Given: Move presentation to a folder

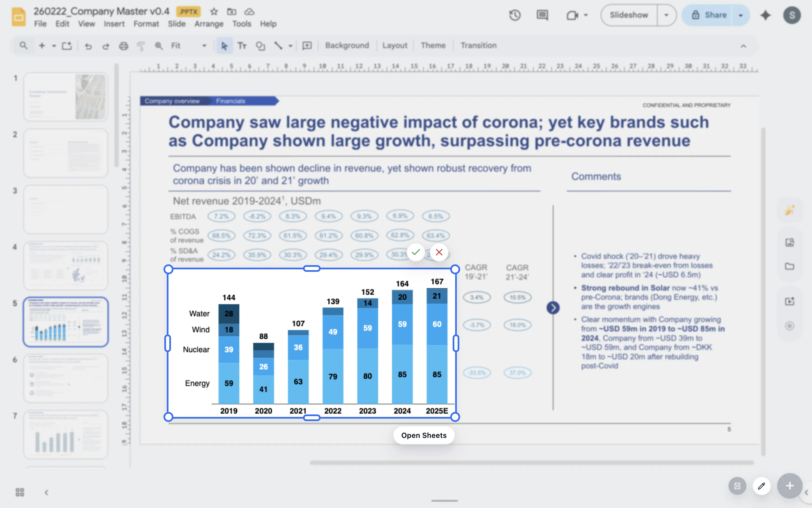Looking at the screenshot, I should (x=231, y=12).
